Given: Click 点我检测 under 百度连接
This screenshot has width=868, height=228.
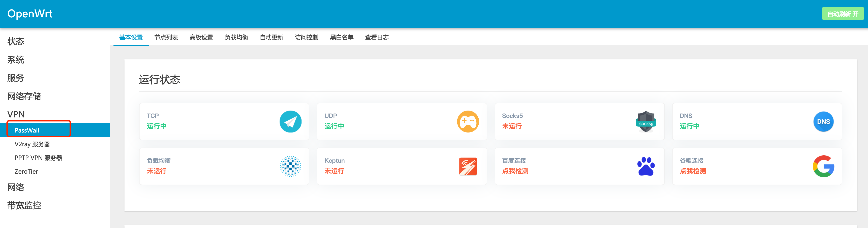Looking at the screenshot, I should (x=515, y=171).
